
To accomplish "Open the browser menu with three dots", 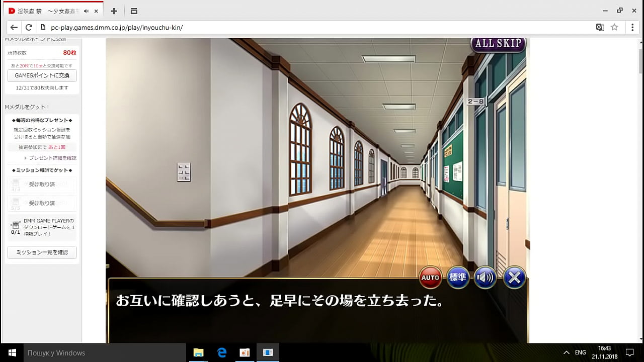I will 632,27.
